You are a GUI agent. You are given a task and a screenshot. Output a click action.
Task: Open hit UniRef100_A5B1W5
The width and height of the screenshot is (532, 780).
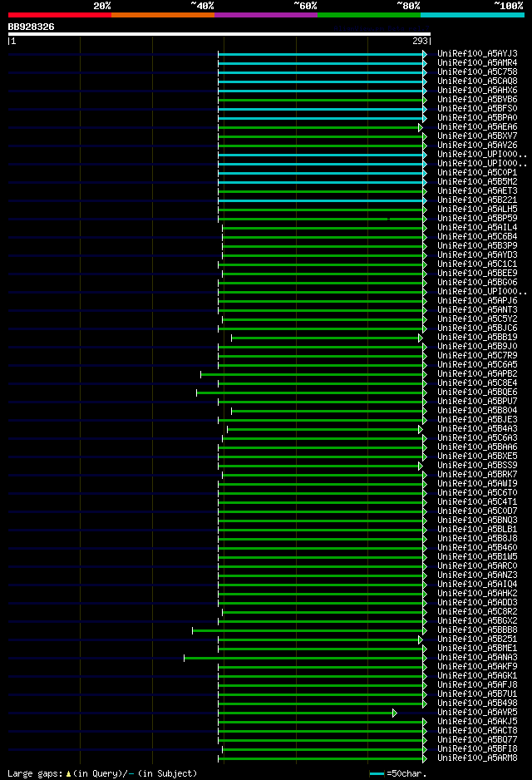pyautogui.click(x=477, y=556)
